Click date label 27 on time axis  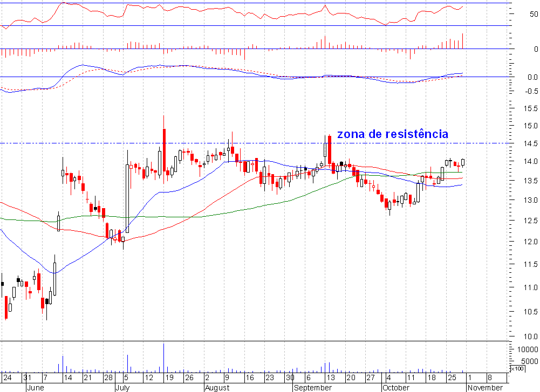pos(371,378)
